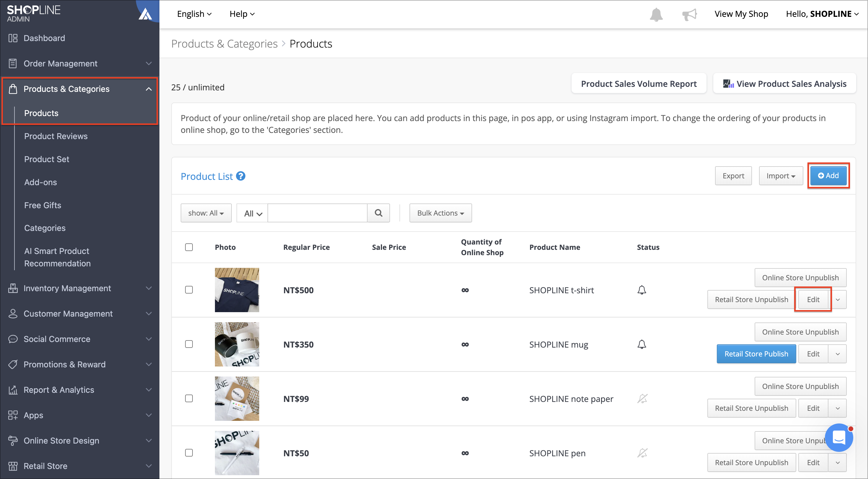This screenshot has width=868, height=479.
Task: Click the Customer Management person icon
Action: [x=13, y=314]
